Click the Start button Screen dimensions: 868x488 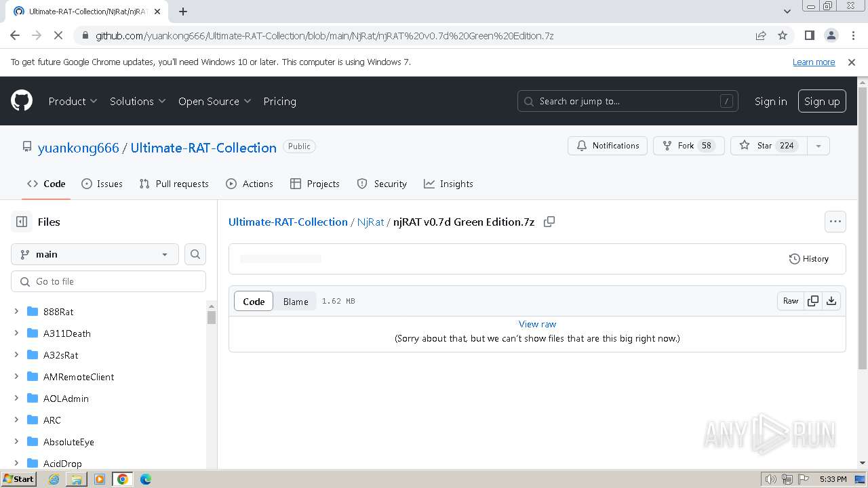(19, 479)
